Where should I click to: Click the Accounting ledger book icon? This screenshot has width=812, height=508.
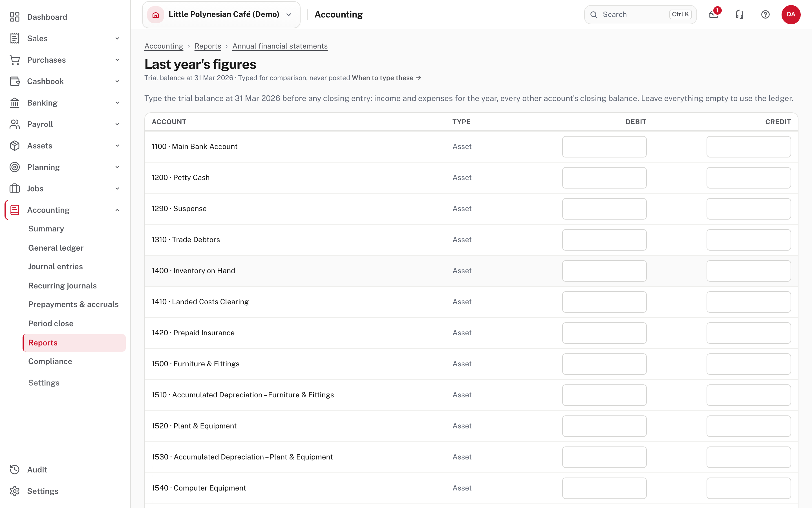pyautogui.click(x=14, y=210)
